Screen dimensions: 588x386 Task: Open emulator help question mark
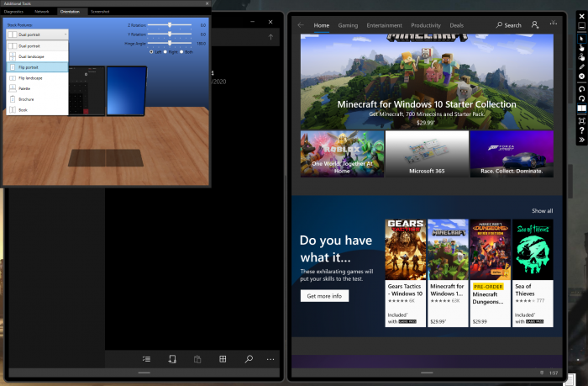click(x=581, y=130)
